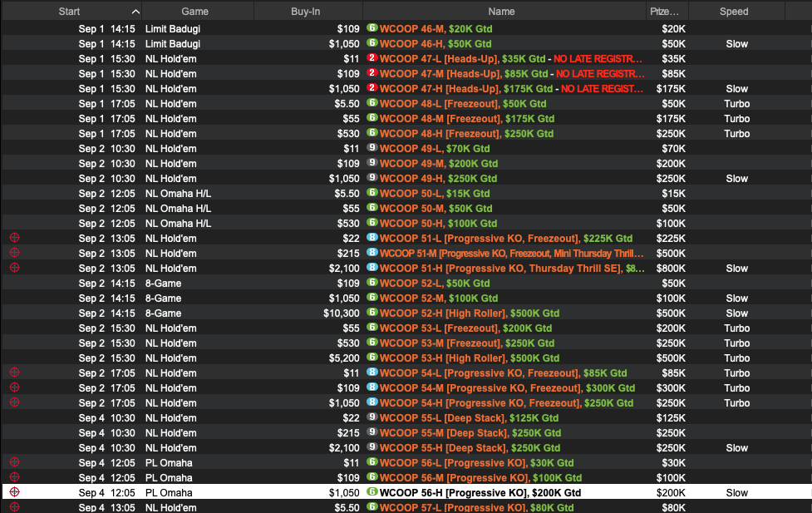This screenshot has width=812, height=513.
Task: Click Turbo speed in WCOOP 48-L row
Action: click(737, 104)
